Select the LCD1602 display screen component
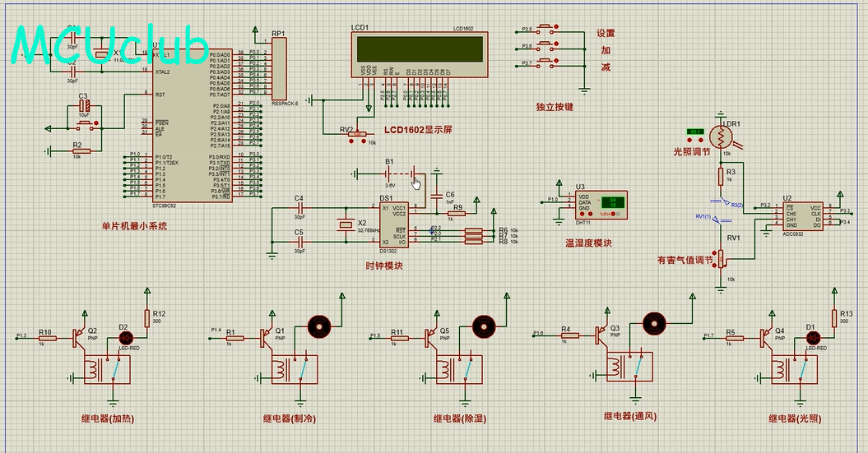 tap(420, 53)
